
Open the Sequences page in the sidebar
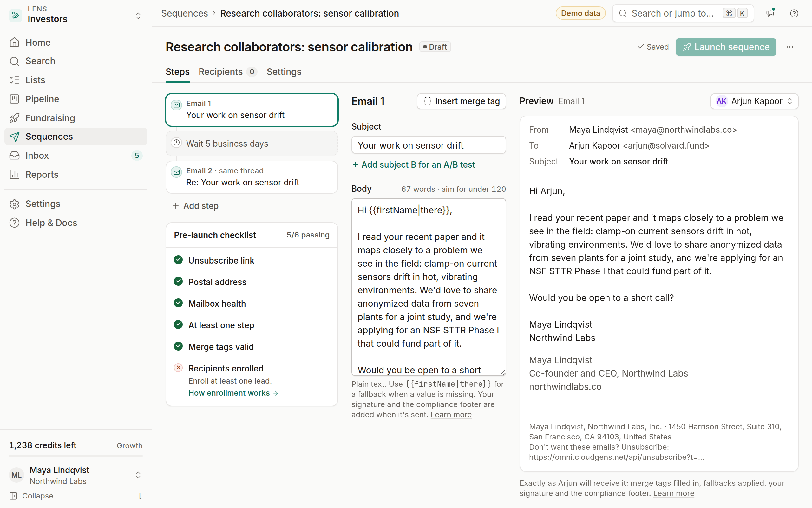[x=76, y=137]
